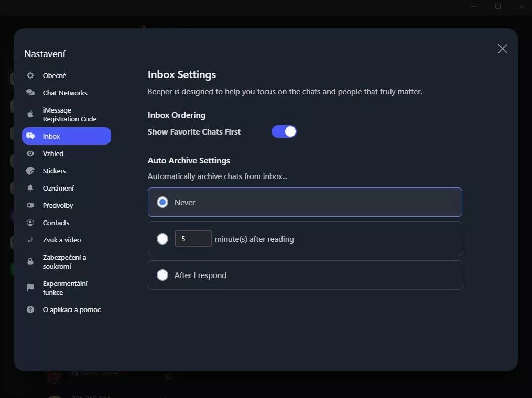Viewport: 532px width, 398px height.
Task: Click the chat bubbles icon beside Chat Networks
Action: tap(30, 93)
